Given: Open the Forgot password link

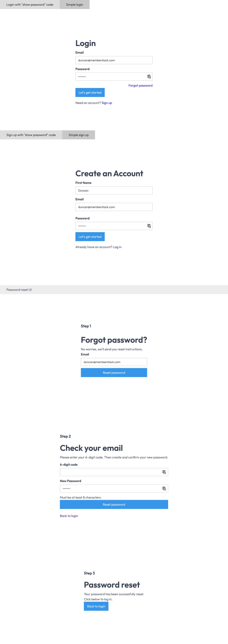Looking at the screenshot, I should (x=140, y=86).
